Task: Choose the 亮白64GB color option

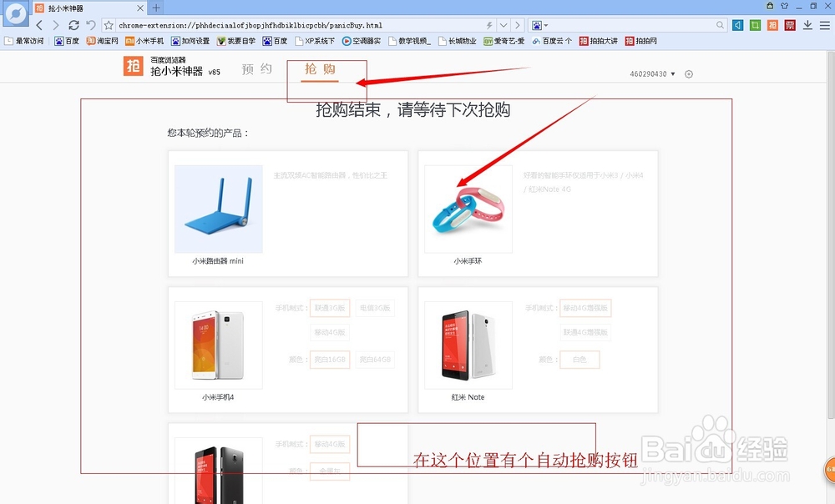Action: (x=375, y=360)
